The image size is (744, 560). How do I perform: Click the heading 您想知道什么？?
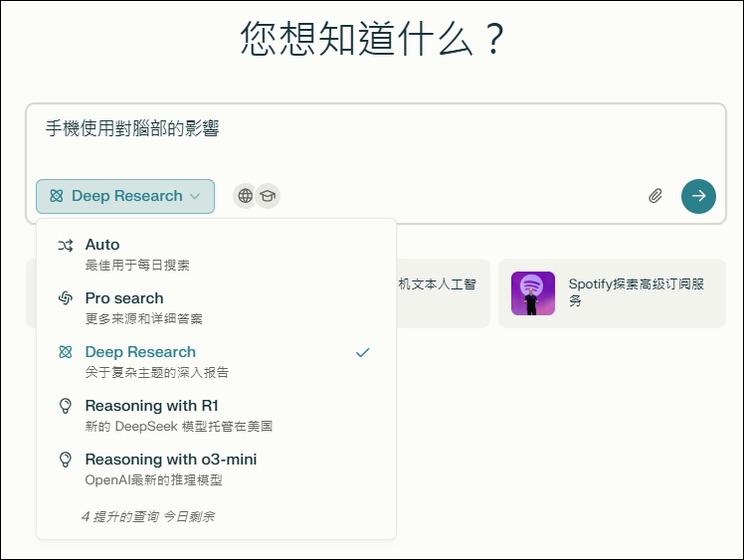(372, 38)
